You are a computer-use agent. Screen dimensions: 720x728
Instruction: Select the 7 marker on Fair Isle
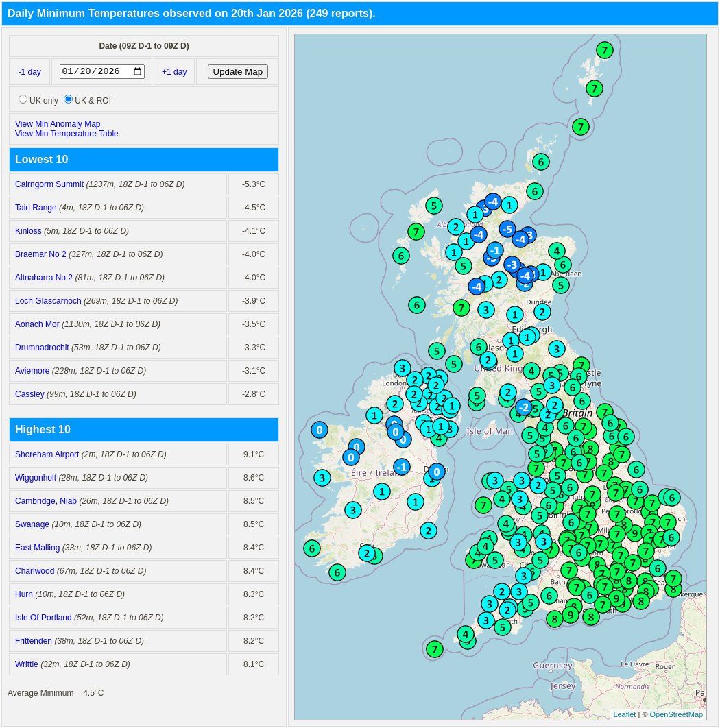point(581,127)
